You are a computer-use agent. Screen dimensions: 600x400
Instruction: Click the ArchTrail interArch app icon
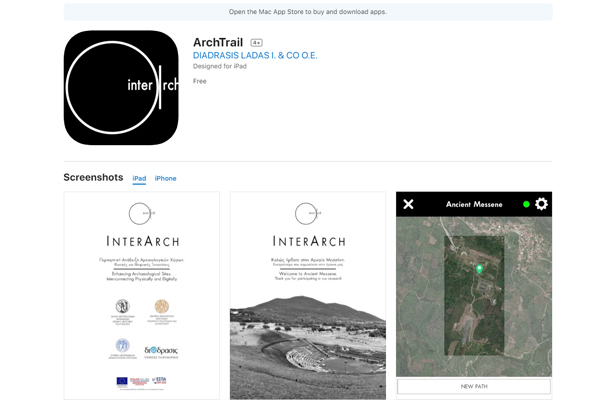click(121, 88)
